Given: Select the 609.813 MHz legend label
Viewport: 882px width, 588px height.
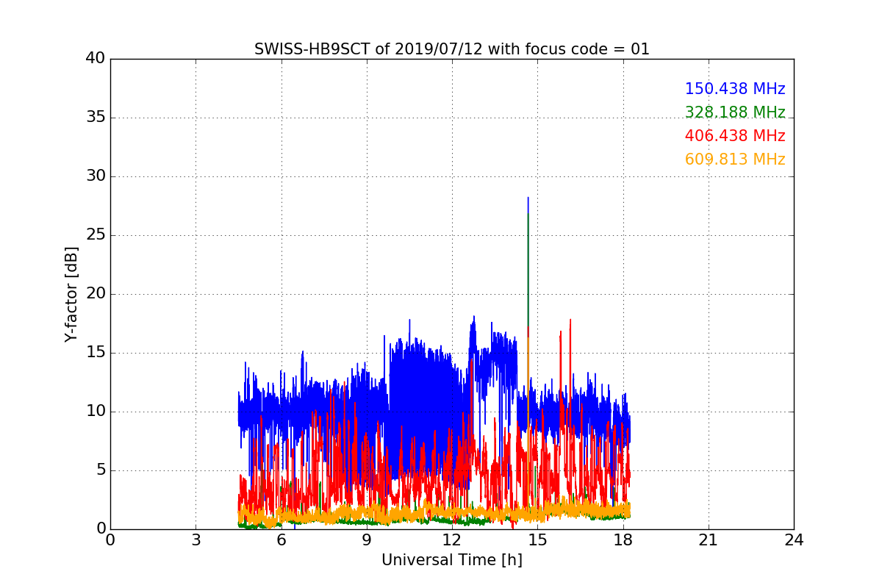Looking at the screenshot, I should (x=735, y=159).
